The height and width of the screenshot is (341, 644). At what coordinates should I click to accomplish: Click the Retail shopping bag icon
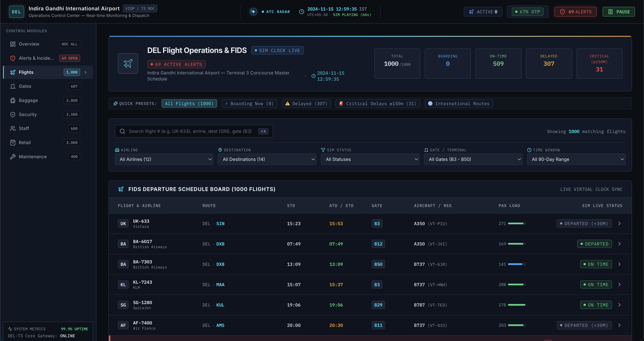click(13, 143)
